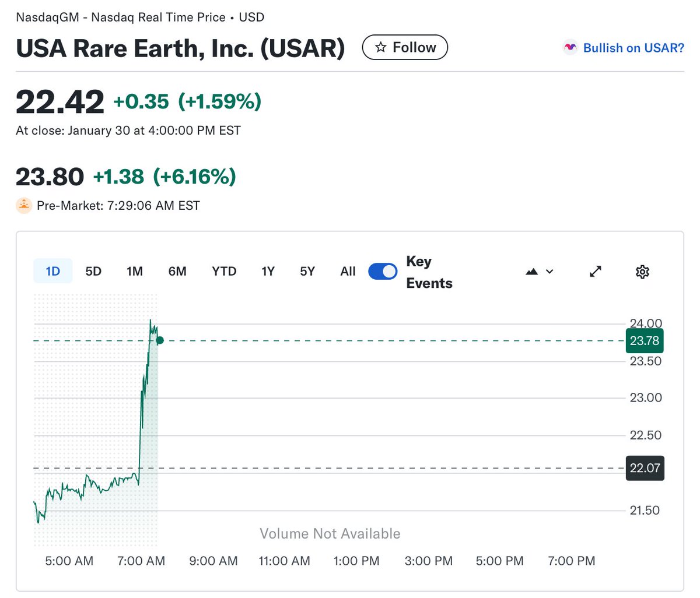Click the Bullish on USAR purple icon

click(x=569, y=48)
